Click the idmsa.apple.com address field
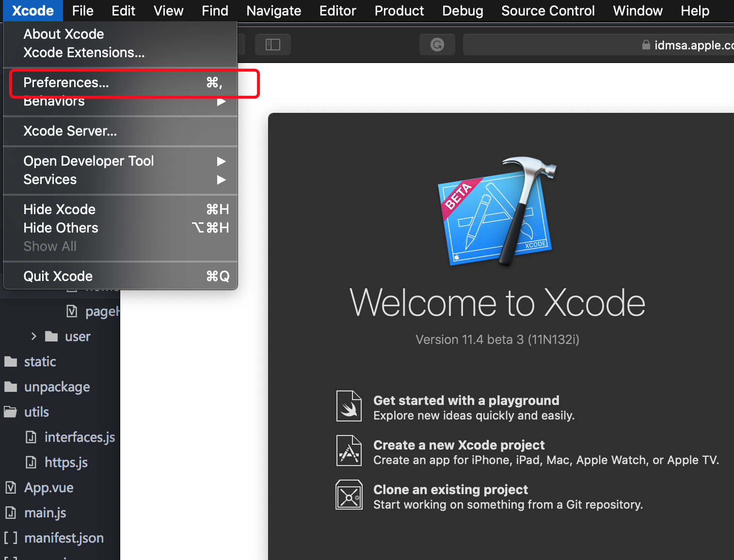Image resolution: width=734 pixels, height=560 pixels. point(598,45)
